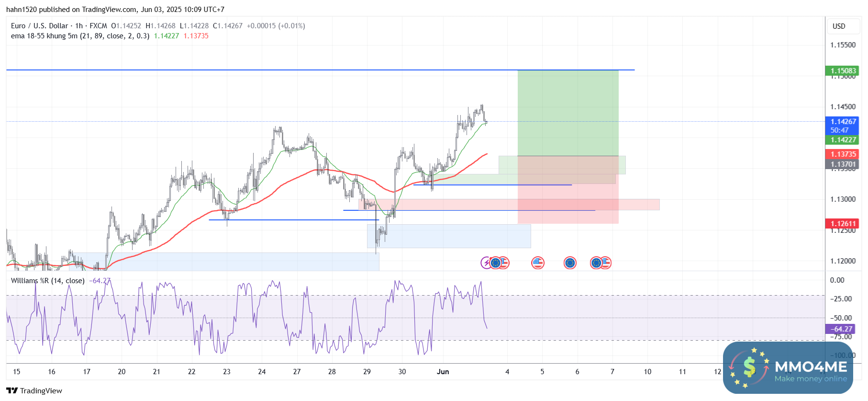
Task: Open the EU event icon beside the lightning icon
Action: (496, 263)
